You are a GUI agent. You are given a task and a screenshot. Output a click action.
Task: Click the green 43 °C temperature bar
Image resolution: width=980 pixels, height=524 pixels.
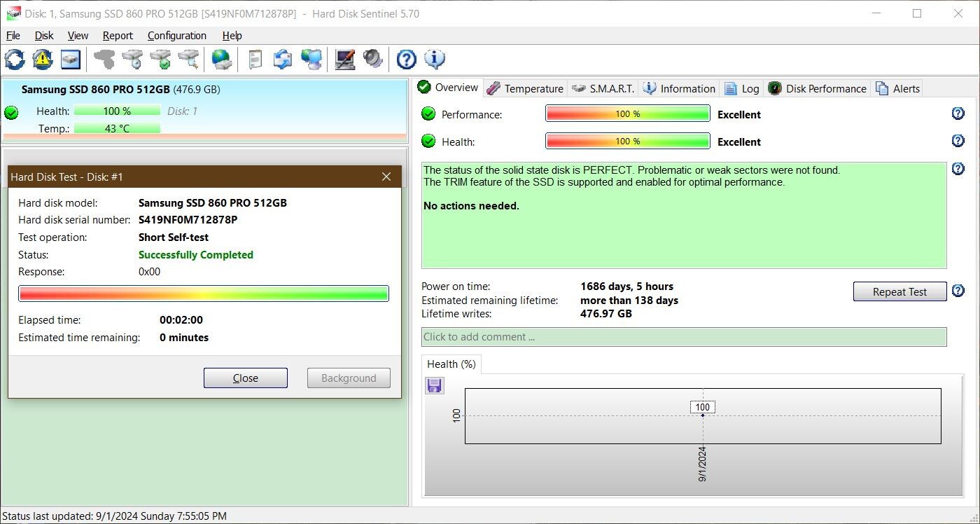click(117, 128)
